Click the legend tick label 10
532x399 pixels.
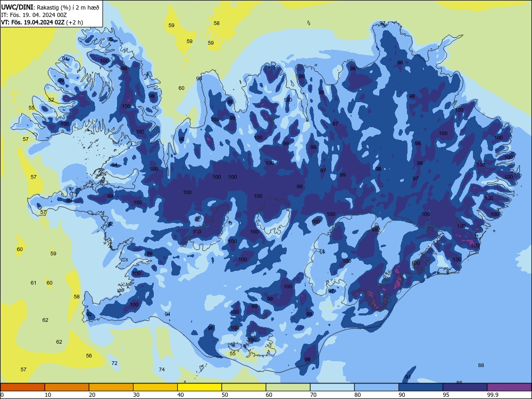48,395
